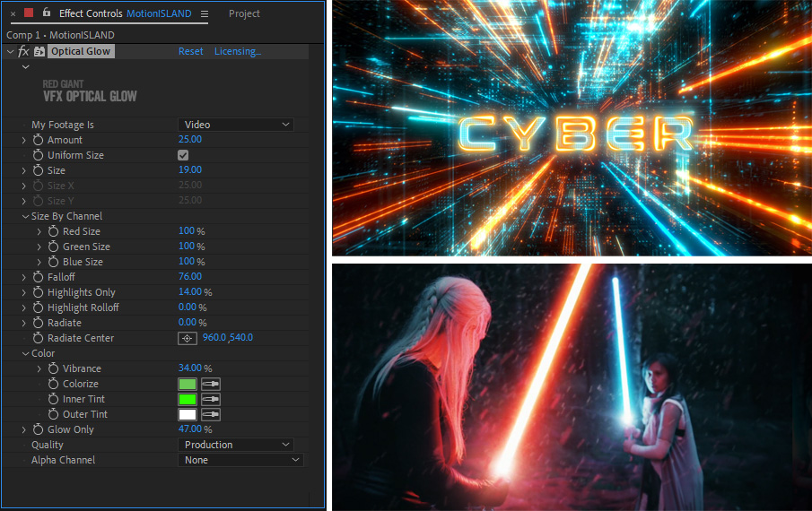Click the Falloff value 76.00
The image size is (812, 511).
pyautogui.click(x=190, y=276)
